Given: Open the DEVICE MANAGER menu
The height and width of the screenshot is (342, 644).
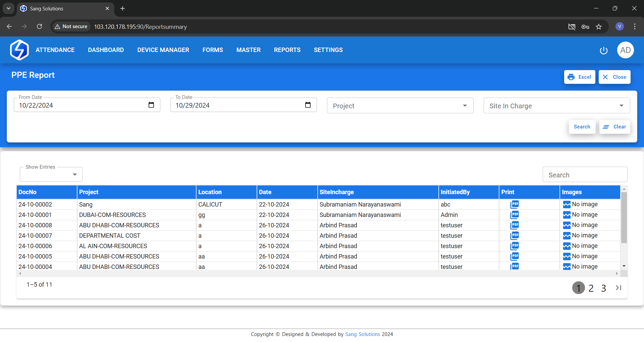Looking at the screenshot, I should coord(163,50).
